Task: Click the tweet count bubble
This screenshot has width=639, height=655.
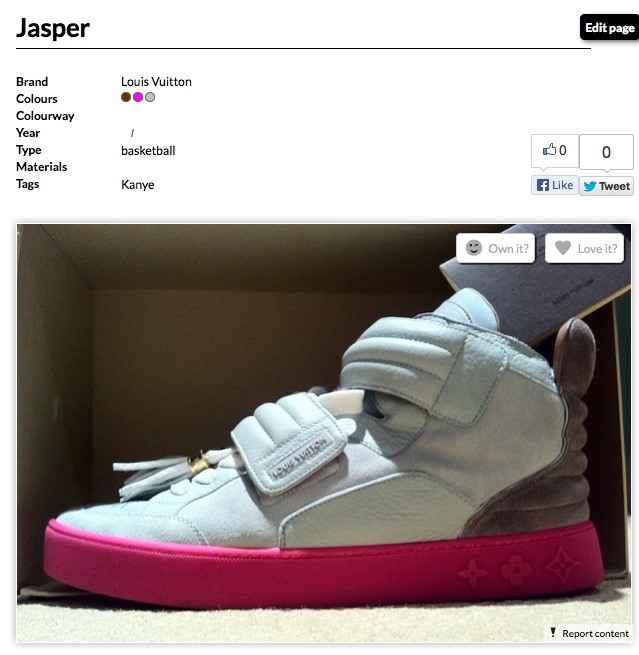Action: 606,152
